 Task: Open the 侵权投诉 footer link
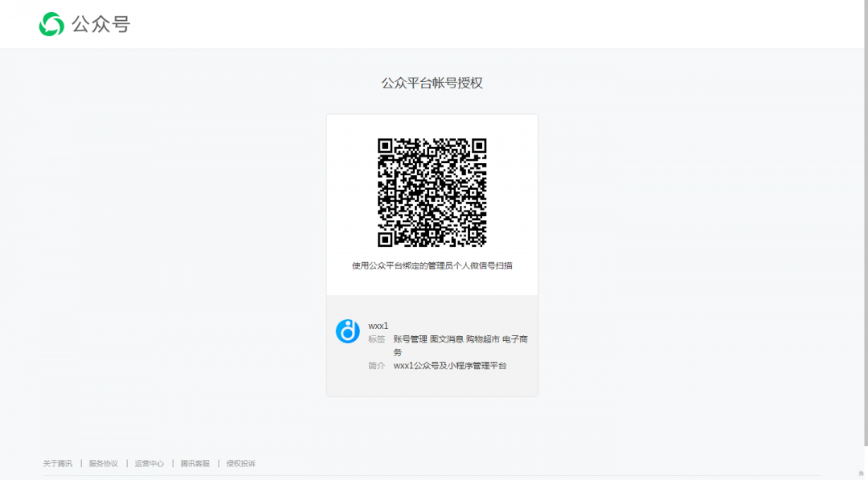click(240, 462)
